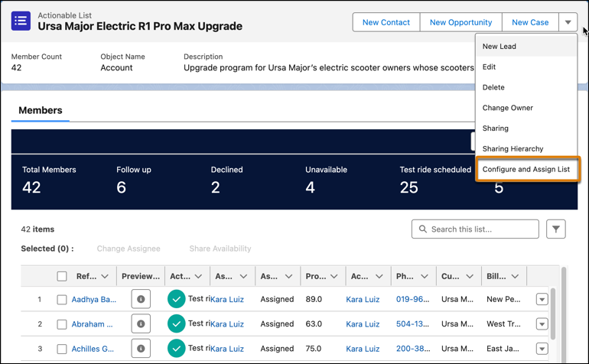Expand Ac... column header chevron
The image size is (589, 364).
[x=379, y=277]
